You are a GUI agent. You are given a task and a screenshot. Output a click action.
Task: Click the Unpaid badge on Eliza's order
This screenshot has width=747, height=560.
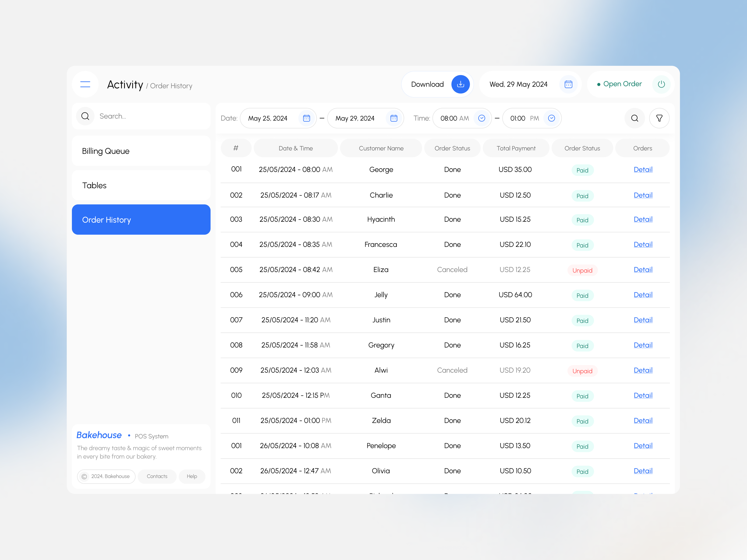[x=582, y=270]
